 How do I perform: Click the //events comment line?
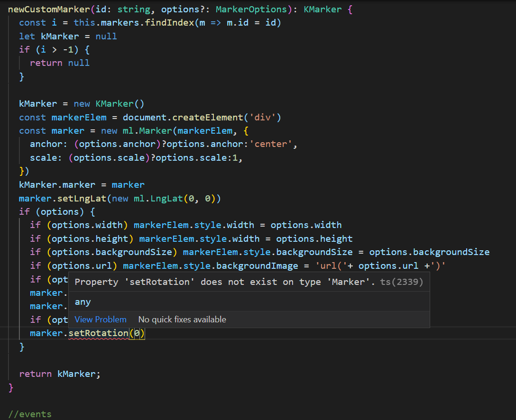(x=29, y=414)
